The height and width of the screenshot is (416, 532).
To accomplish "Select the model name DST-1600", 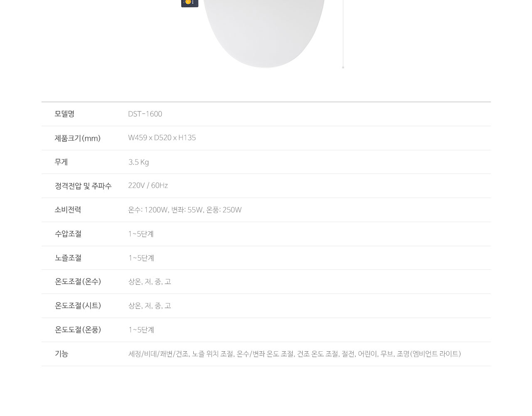I will click(x=145, y=114).
